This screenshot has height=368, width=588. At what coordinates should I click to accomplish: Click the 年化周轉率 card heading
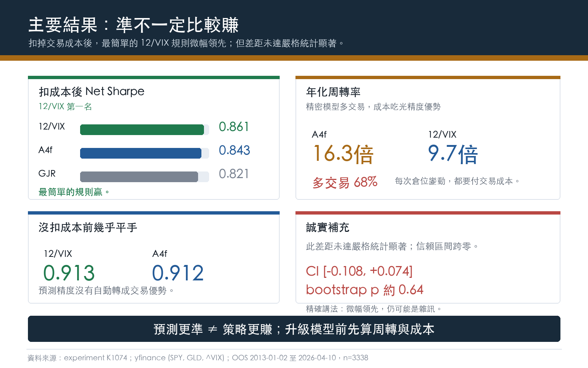333,92
